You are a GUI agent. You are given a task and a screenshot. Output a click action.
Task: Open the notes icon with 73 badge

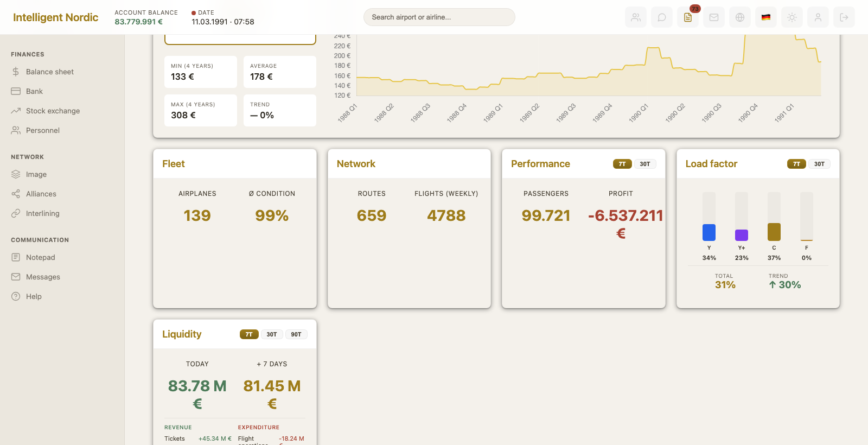tap(688, 17)
